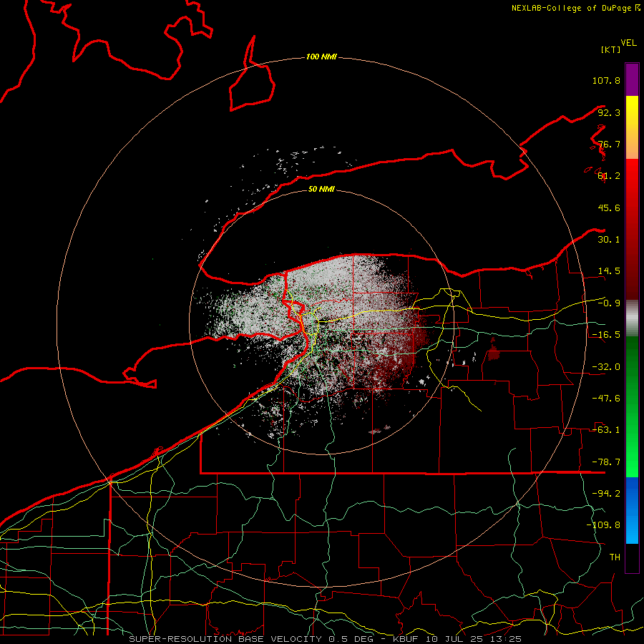Click the 100 NMI range ring label

tap(321, 57)
